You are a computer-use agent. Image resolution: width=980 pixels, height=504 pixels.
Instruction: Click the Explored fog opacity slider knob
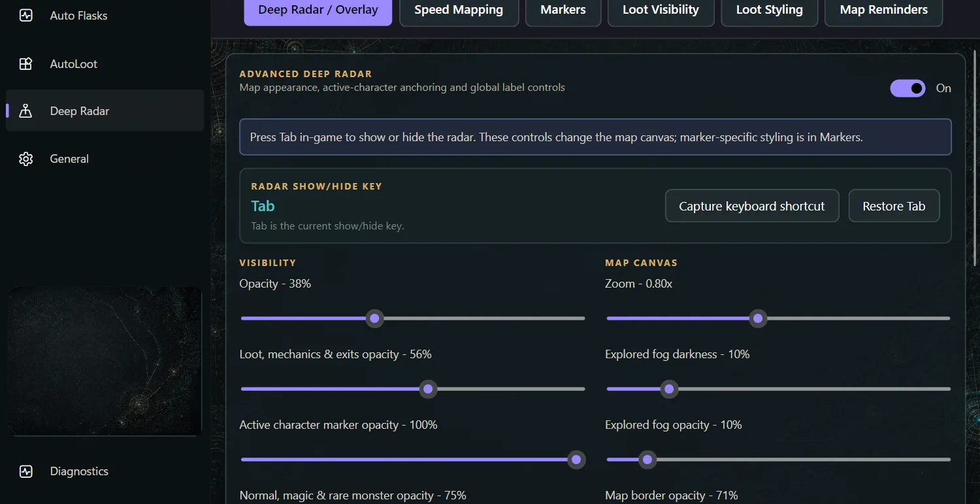point(647,460)
